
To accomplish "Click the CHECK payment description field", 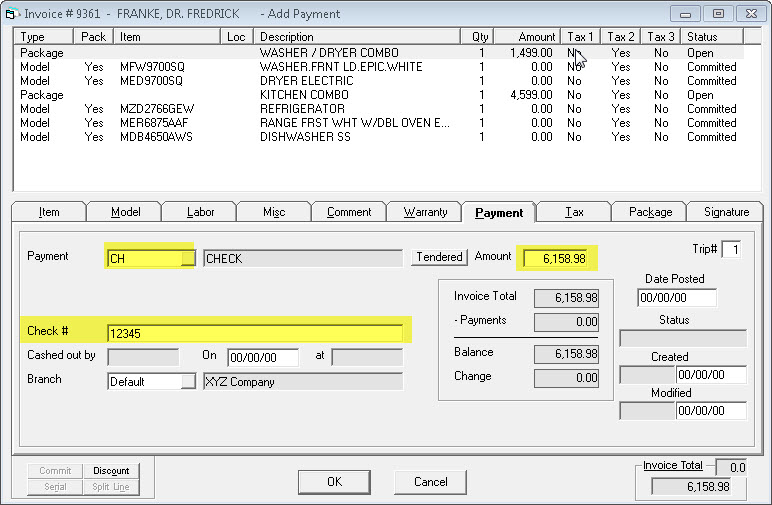I will point(303,258).
